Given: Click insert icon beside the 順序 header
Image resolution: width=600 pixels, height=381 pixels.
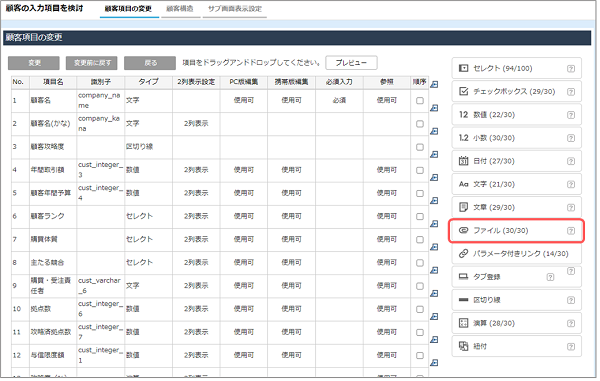Looking at the screenshot, I should pyautogui.click(x=434, y=85).
